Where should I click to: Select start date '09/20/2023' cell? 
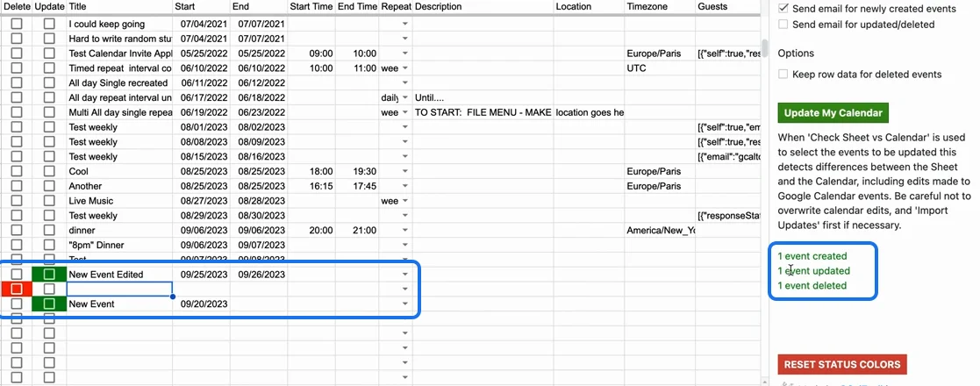click(201, 304)
